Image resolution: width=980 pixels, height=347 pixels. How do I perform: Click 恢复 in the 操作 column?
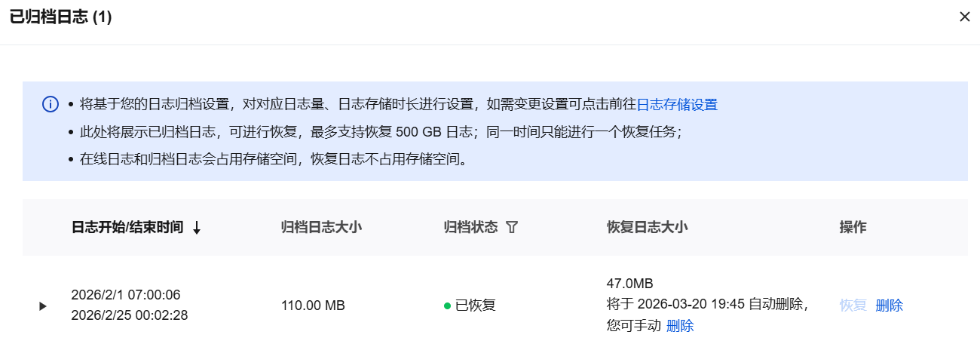tap(853, 306)
